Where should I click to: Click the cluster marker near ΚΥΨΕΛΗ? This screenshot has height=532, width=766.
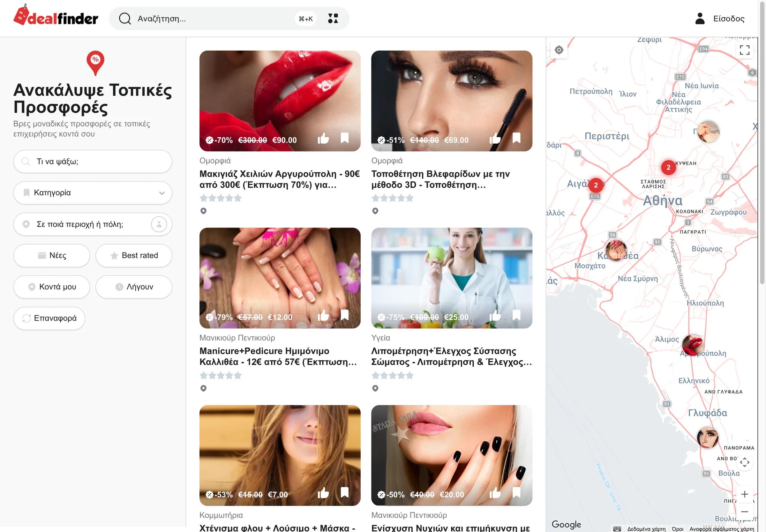pyautogui.click(x=668, y=167)
